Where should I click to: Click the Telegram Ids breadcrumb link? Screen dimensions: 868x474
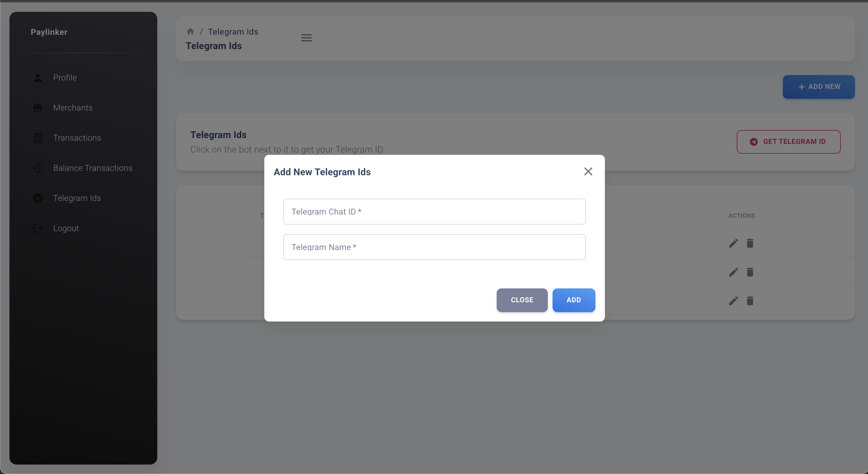tap(233, 32)
